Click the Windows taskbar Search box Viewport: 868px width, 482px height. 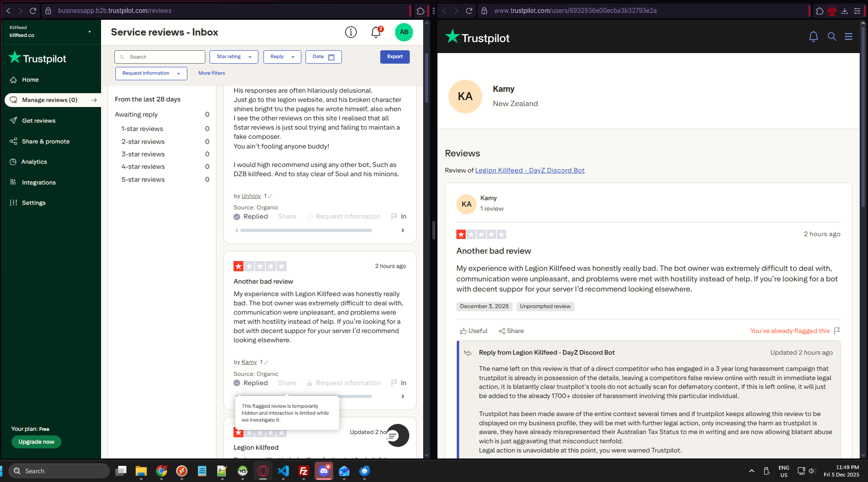click(59, 471)
